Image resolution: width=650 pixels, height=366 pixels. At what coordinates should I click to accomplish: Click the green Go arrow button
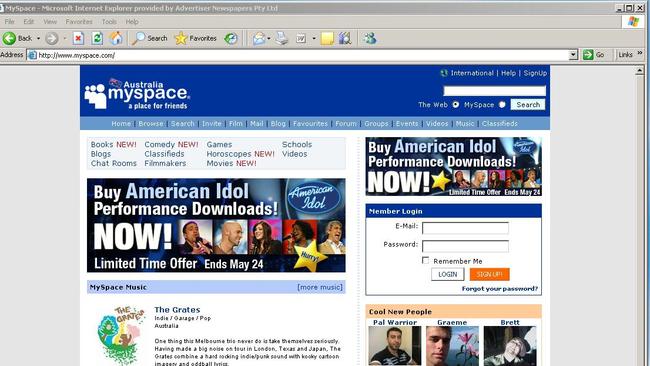(588, 55)
